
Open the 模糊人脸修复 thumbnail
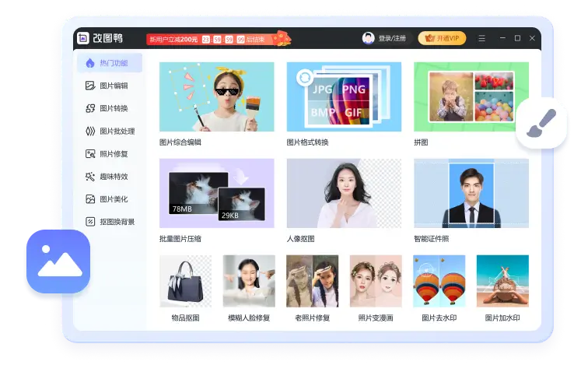(249, 281)
